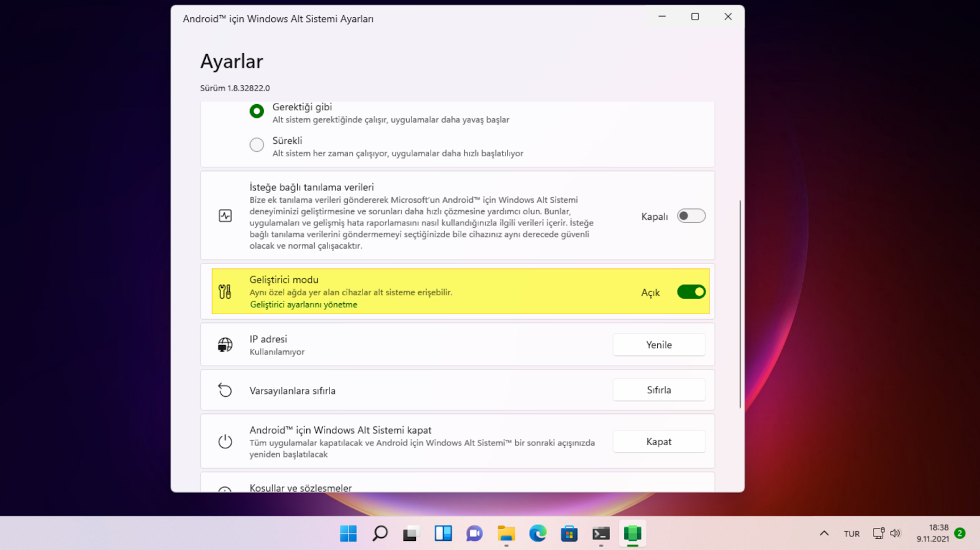Click the "Ayarlar" page heading

point(232,61)
